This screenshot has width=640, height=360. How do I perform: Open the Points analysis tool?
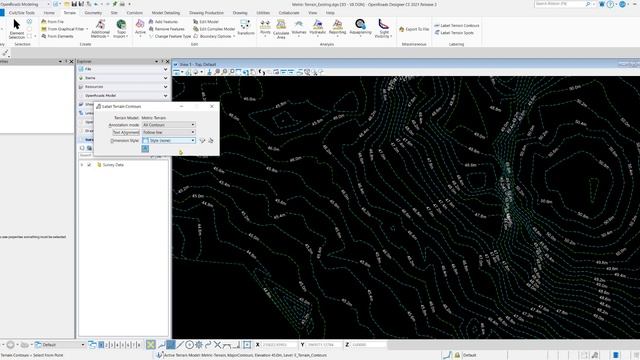coord(265,28)
